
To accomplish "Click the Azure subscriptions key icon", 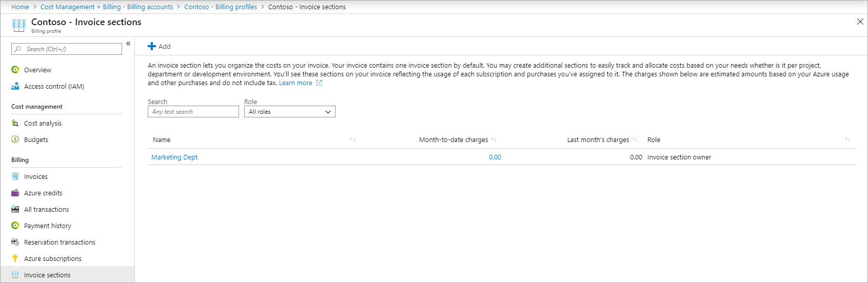I will (15, 258).
